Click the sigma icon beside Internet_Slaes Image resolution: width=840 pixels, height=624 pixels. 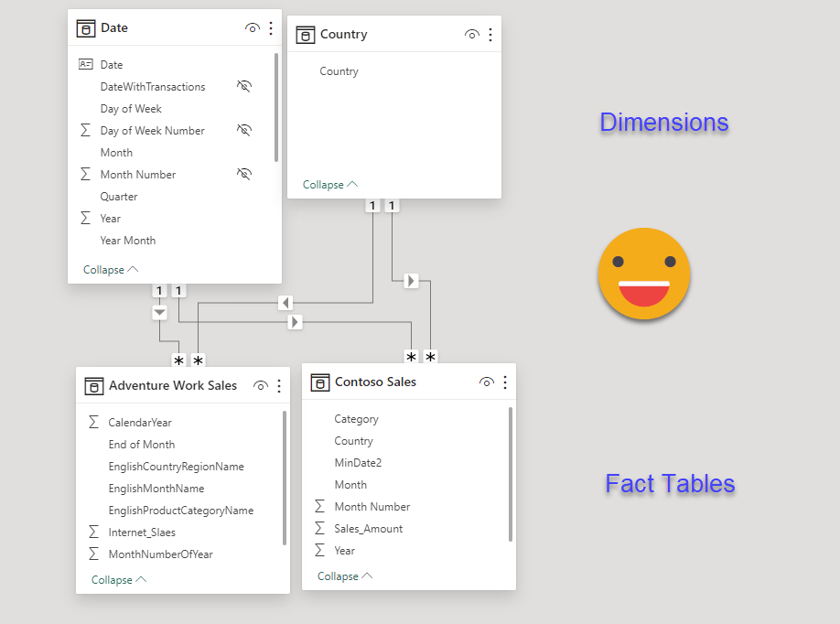point(93,532)
